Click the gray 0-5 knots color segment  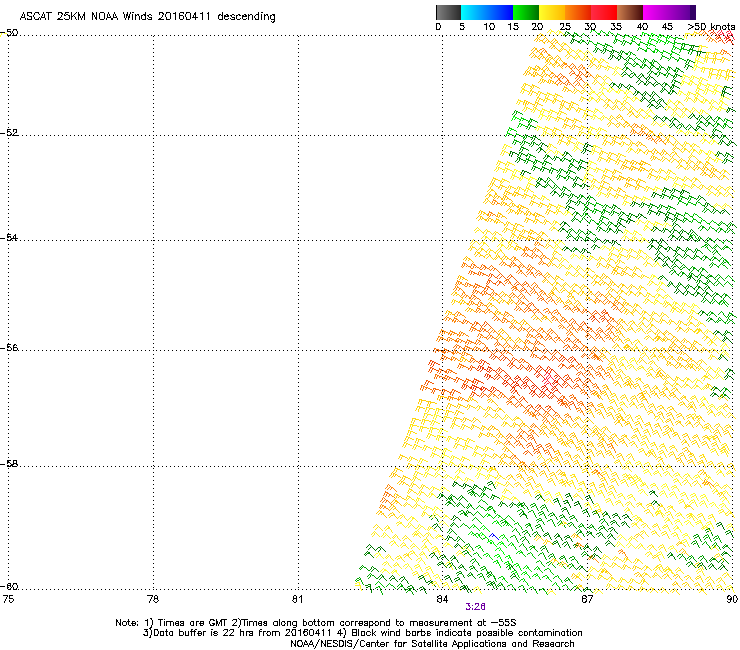pyautogui.click(x=448, y=12)
